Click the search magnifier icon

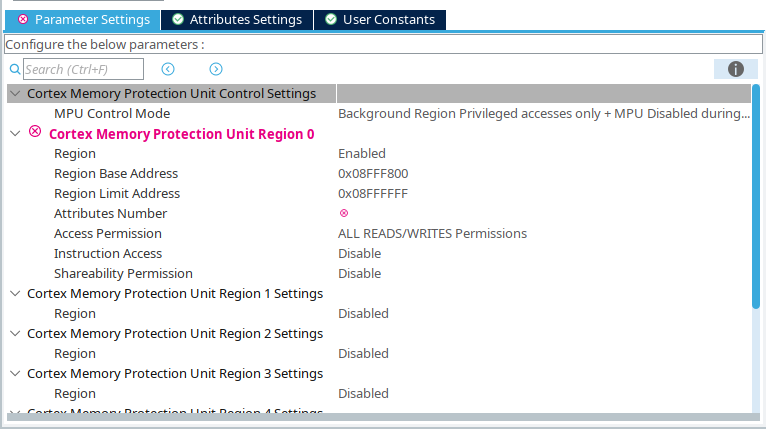pos(15,69)
